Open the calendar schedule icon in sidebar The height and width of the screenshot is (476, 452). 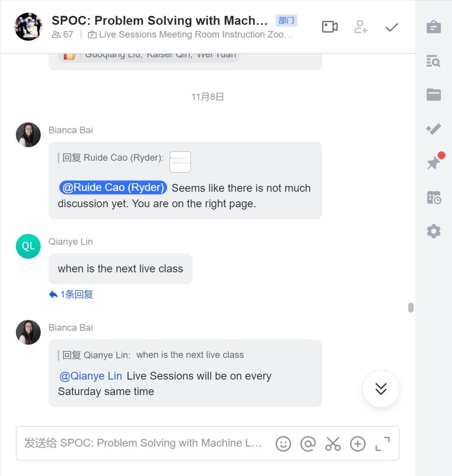434,197
